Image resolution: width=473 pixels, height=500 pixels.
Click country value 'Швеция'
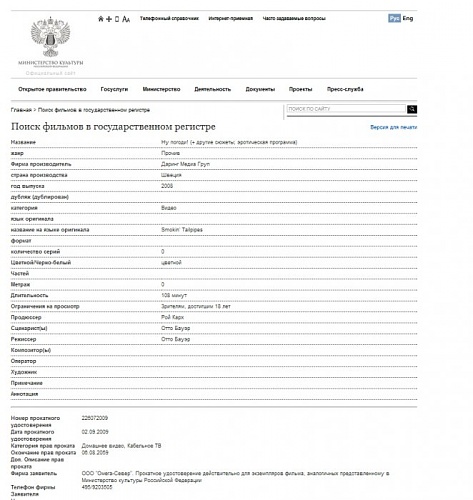point(171,175)
